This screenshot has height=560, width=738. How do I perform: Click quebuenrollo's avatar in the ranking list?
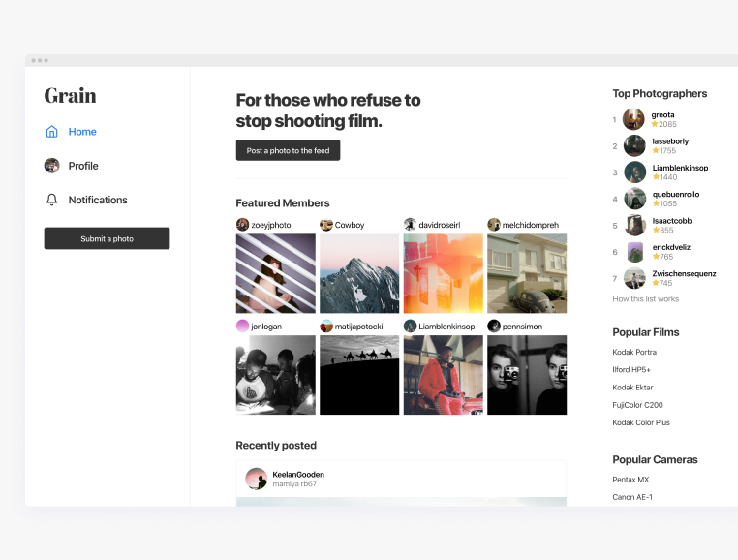click(634, 199)
